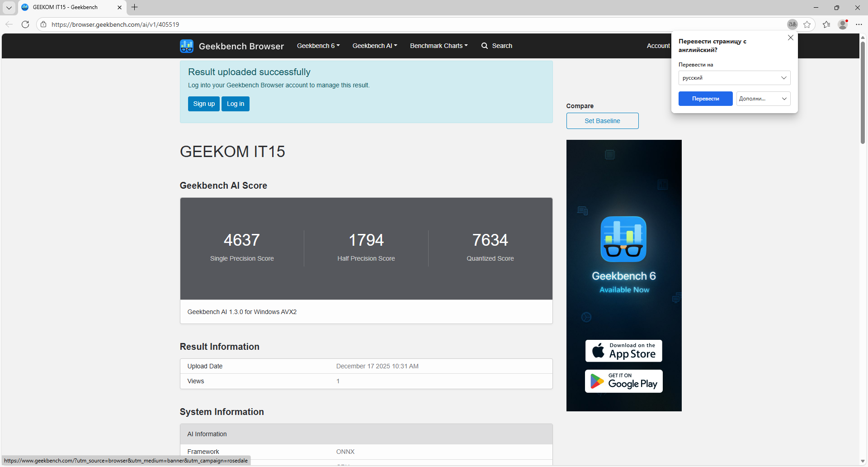
Task: Click the GEEKOM IT15 heading
Action: [x=232, y=152]
